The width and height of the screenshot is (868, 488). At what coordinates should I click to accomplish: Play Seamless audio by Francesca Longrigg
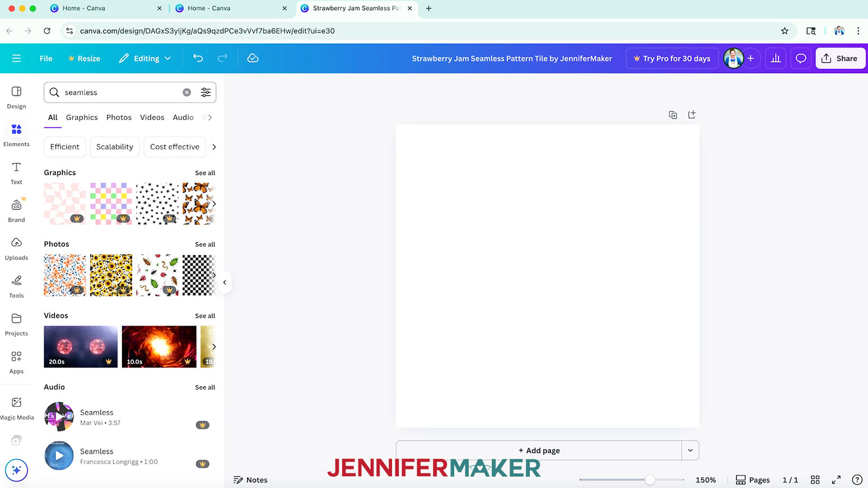pyautogui.click(x=59, y=456)
